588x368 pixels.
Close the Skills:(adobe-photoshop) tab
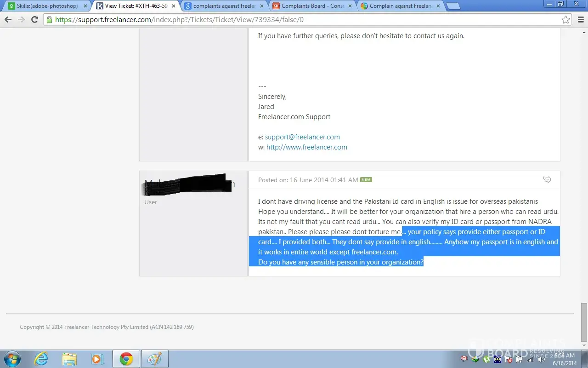tap(85, 6)
